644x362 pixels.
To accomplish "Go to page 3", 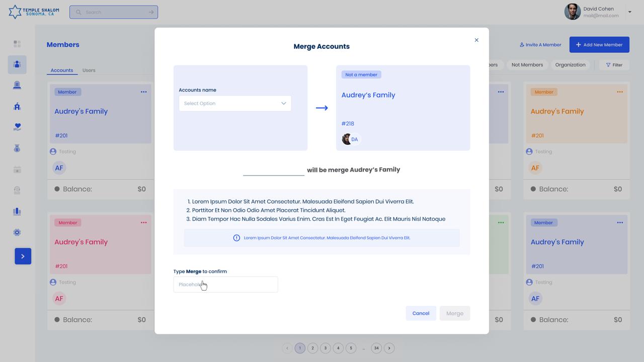I will click(x=326, y=348).
